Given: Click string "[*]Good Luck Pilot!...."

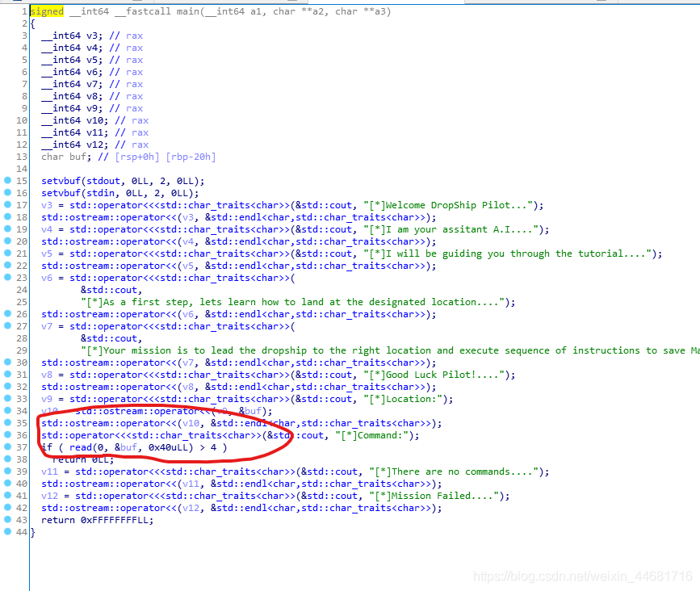Looking at the screenshot, I should [x=434, y=375].
